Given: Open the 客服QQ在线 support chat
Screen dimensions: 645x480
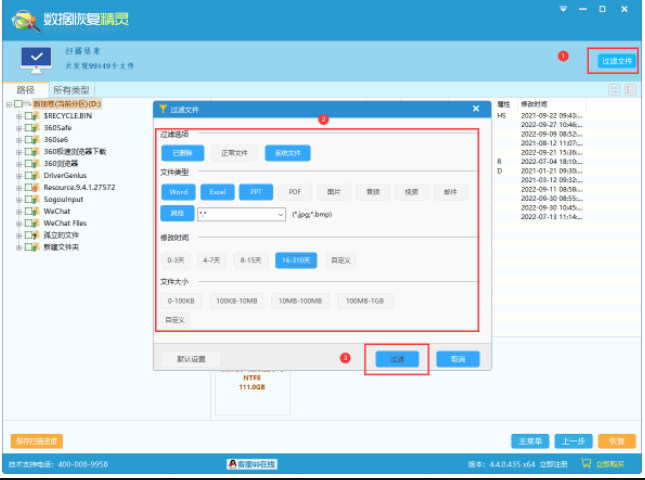Looking at the screenshot, I should (252, 465).
